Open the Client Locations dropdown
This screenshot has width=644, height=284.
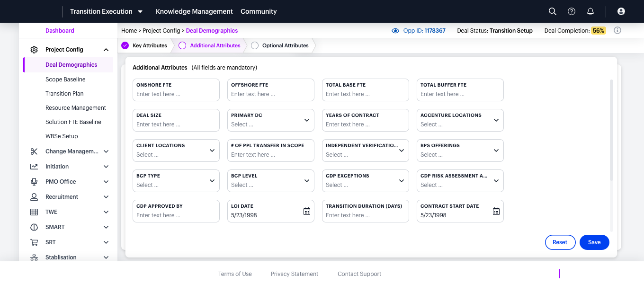tap(176, 151)
